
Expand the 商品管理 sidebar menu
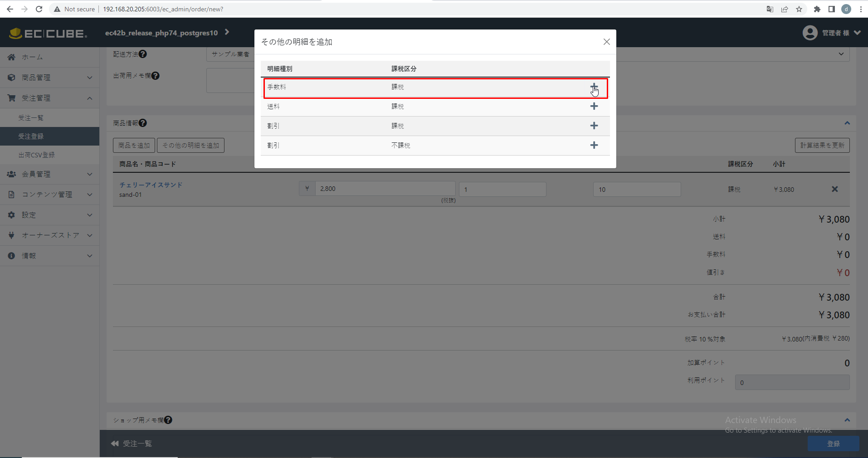(49, 78)
